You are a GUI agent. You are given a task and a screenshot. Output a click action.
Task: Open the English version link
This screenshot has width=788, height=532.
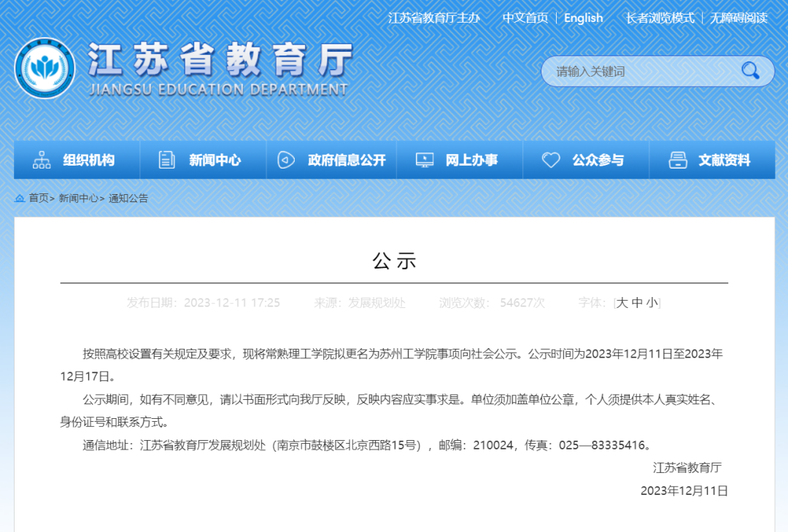tap(583, 18)
